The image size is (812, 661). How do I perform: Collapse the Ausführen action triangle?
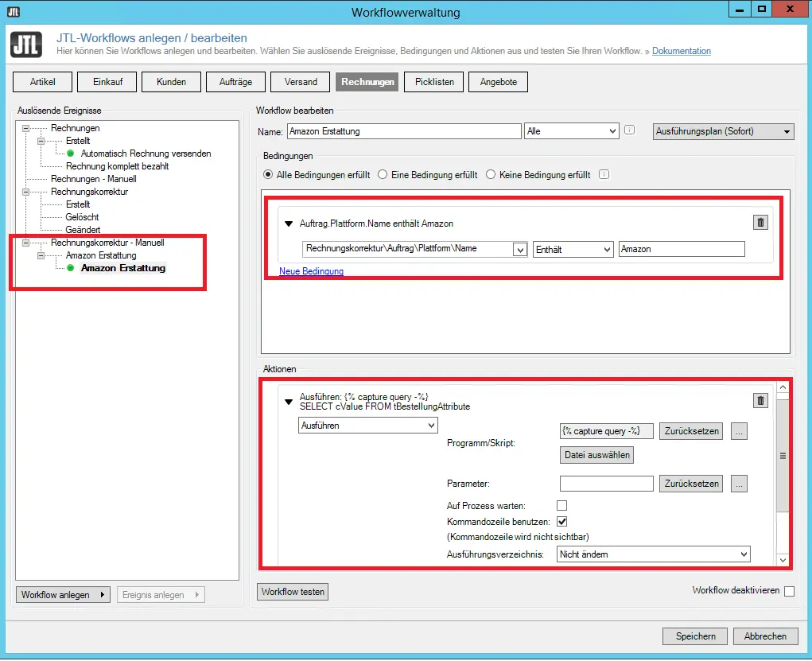[289, 402]
